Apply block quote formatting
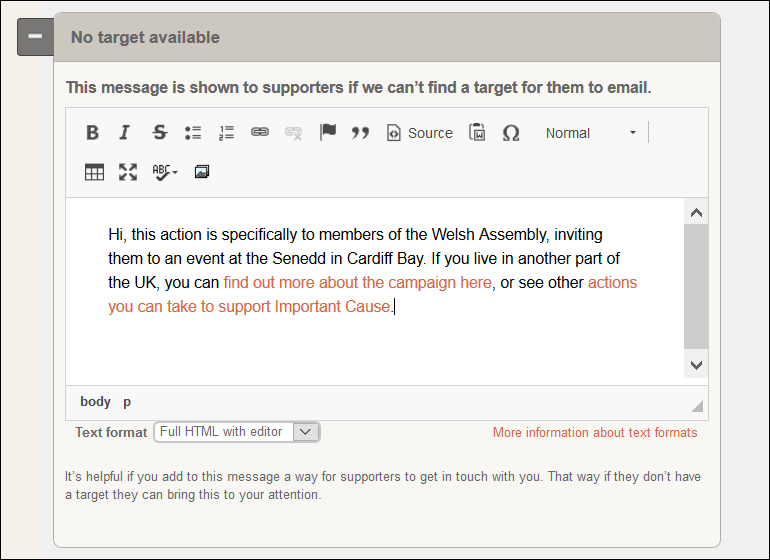This screenshot has height=560, width=770. point(360,133)
